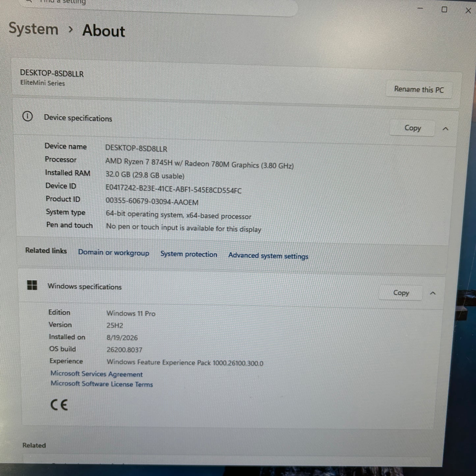Select the AMD Ryzen 7 8745H processor text
Viewport: 476px width, 476px height.
[199, 163]
